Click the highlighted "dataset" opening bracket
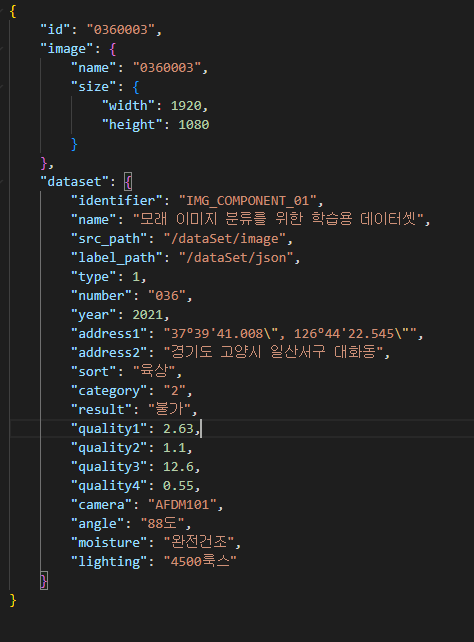Image resolution: width=474 pixels, height=642 pixels. click(x=128, y=182)
